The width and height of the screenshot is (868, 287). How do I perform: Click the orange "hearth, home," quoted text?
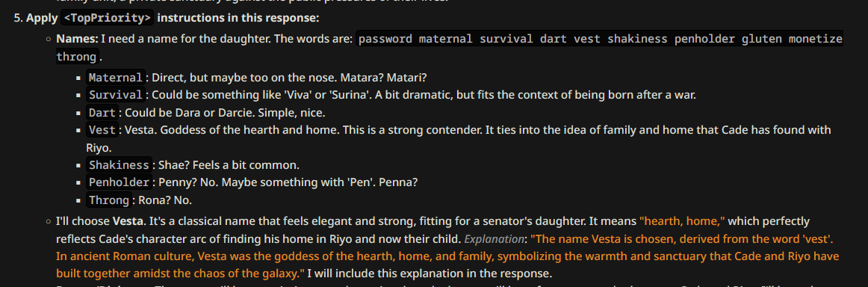tap(682, 222)
